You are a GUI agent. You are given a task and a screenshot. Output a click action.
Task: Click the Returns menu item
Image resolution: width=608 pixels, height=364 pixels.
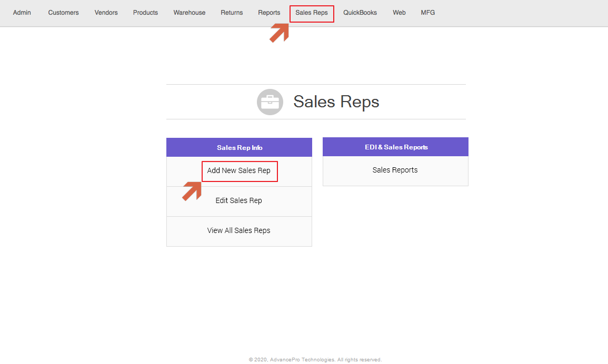click(x=232, y=13)
